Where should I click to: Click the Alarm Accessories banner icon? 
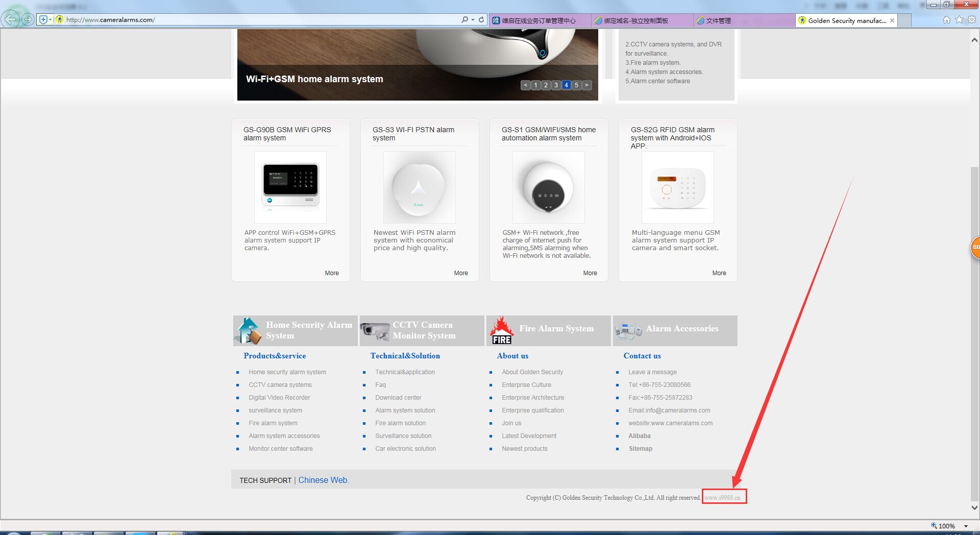(628, 331)
